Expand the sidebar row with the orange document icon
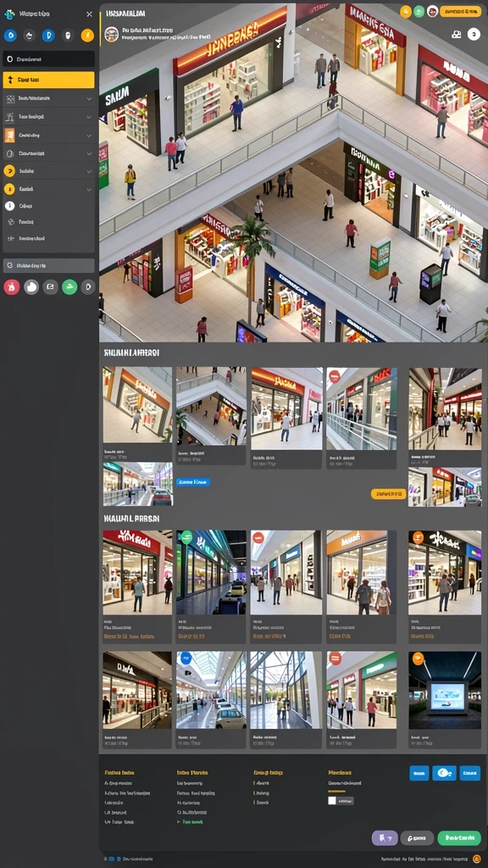Viewport: 488px width, 868px height. [48, 135]
